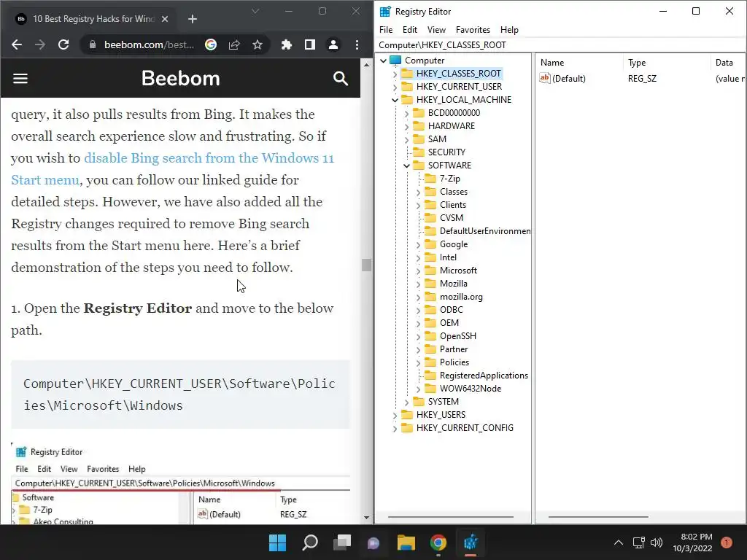
Task: Reload the Beebom page
Action: (63, 44)
